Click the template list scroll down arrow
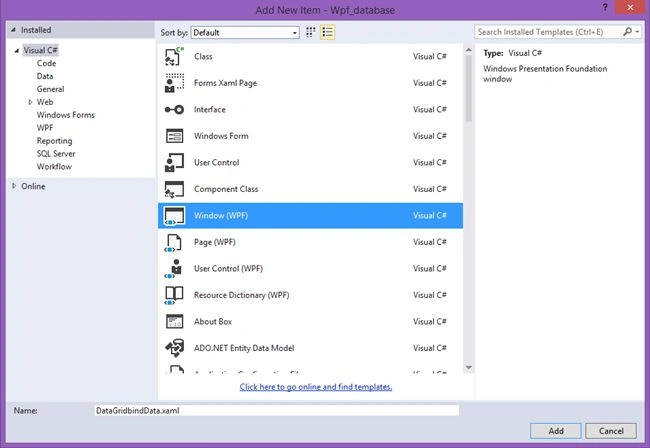Viewport: 650px width, 448px height. [x=468, y=368]
